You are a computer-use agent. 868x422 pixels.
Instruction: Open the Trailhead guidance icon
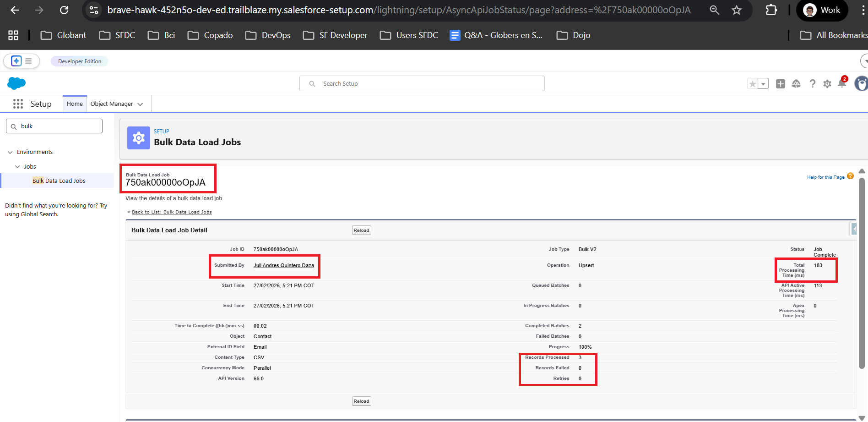(x=796, y=84)
